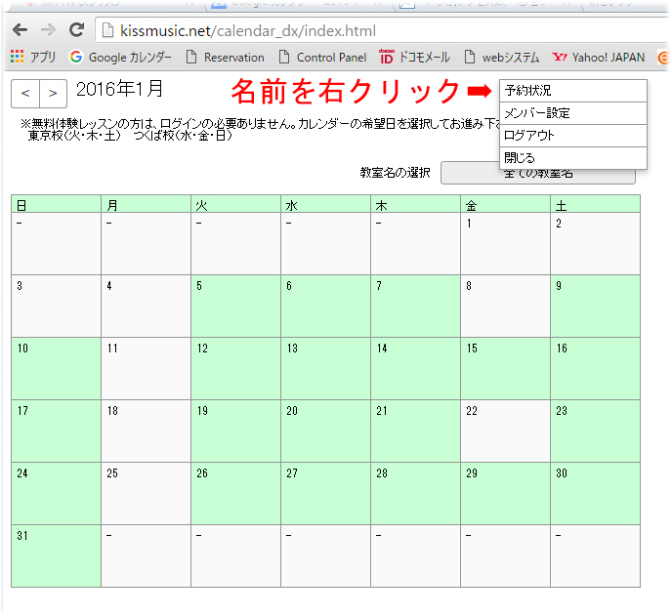The width and height of the screenshot is (672, 616).
Task: Open the Reservation bookmark
Action: pyautogui.click(x=226, y=57)
